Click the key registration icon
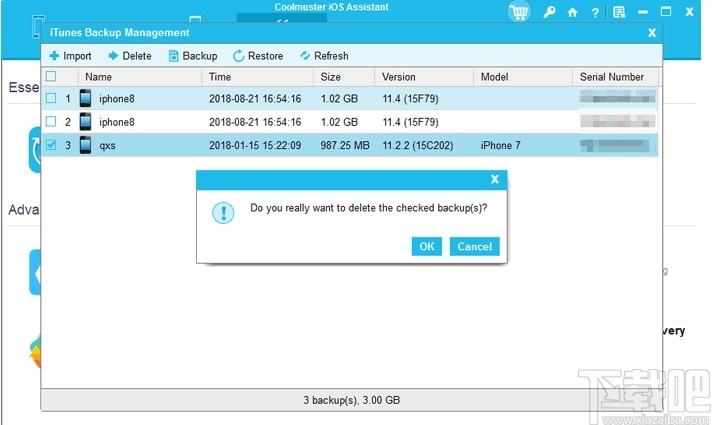The height and width of the screenshot is (425, 713). 549,12
